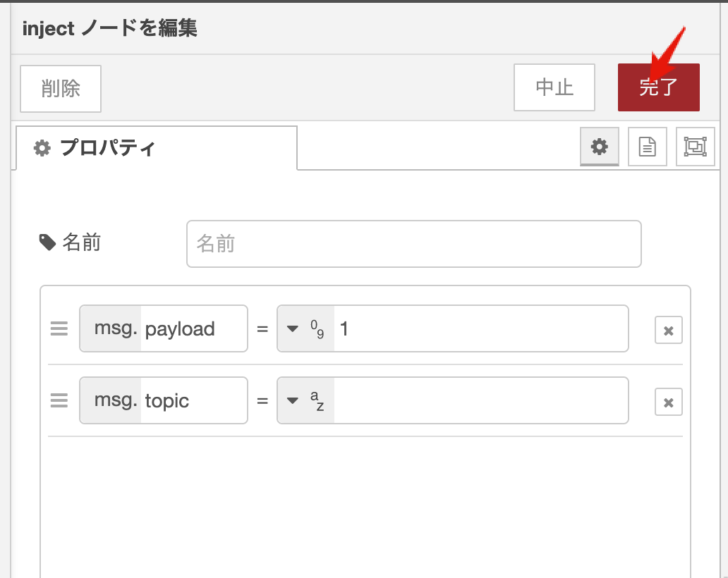Click the 完了 (Done) button

658,87
